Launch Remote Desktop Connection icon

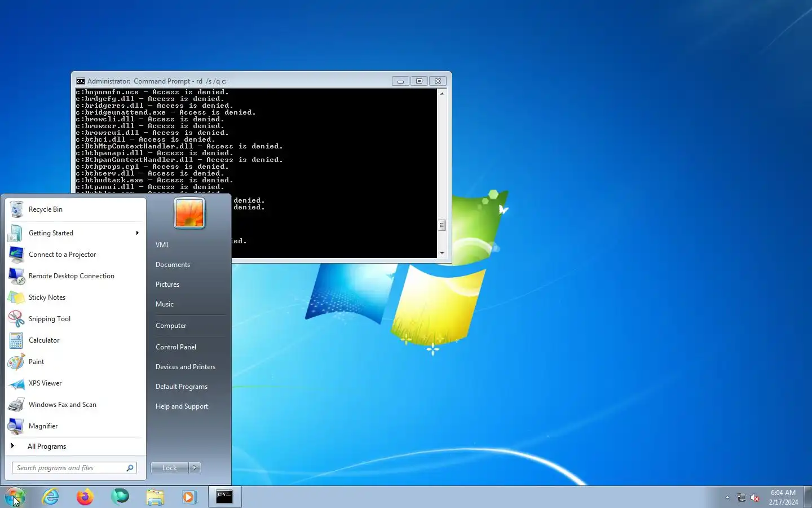coord(16,276)
